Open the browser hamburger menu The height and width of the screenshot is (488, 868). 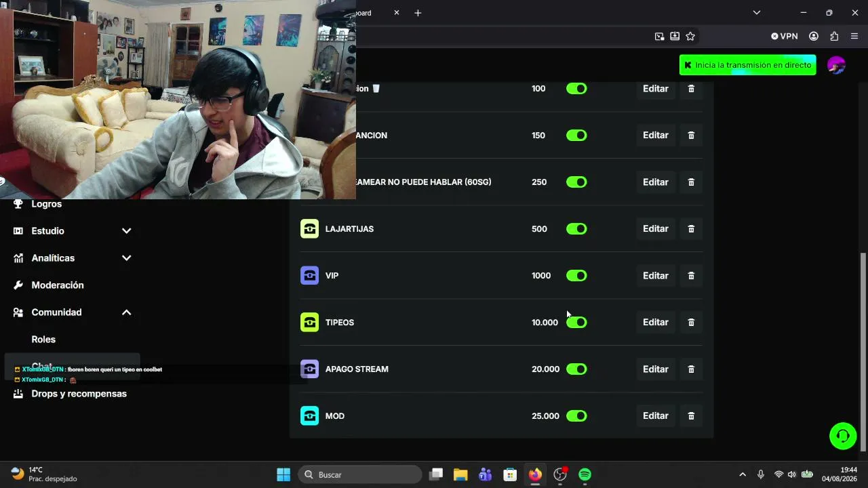[854, 37]
